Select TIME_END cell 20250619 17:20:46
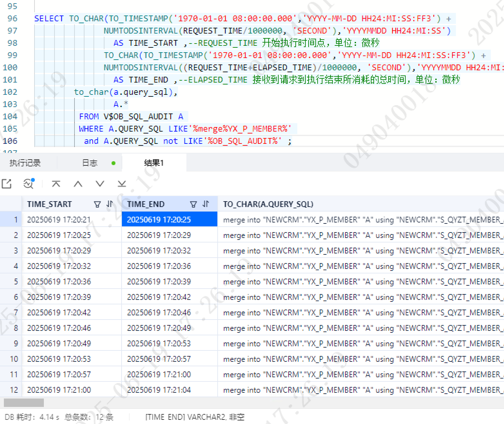This screenshot has width=504, height=424. (170, 312)
